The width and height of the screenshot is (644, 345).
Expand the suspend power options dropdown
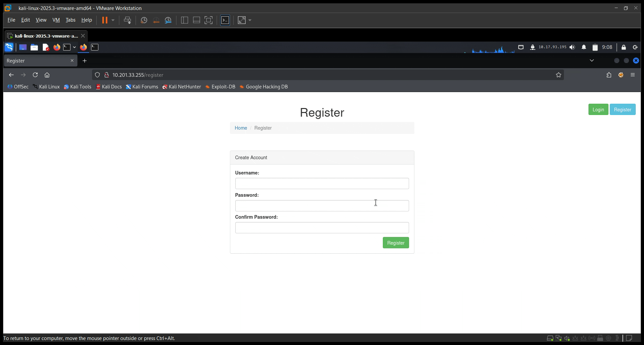pyautogui.click(x=113, y=20)
